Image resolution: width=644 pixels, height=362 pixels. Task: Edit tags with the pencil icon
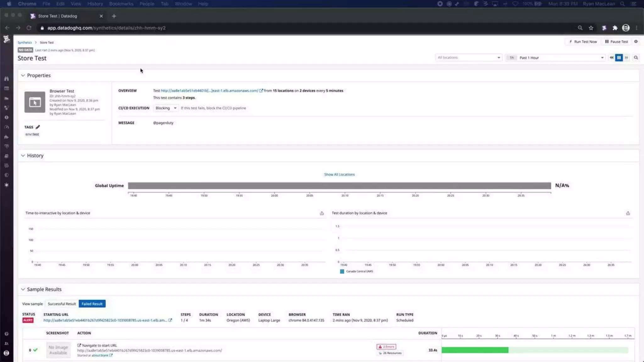(x=38, y=127)
